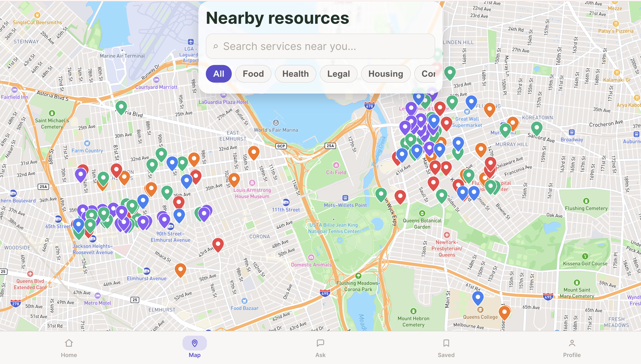Viewport: 641px width, 364px height.
Task: Focus the Search services near you field
Action: click(325, 46)
